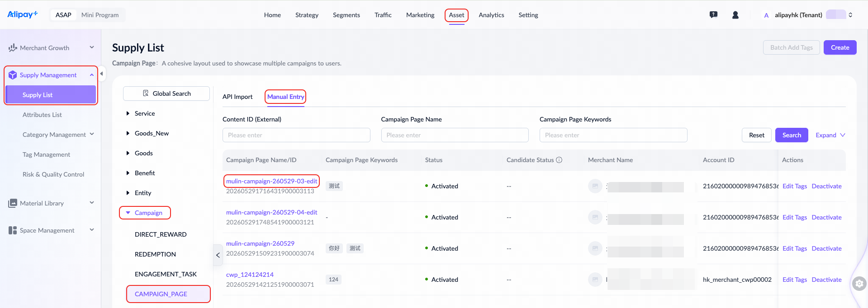
Task: Expand the Goods_New tree node
Action: pyautogui.click(x=128, y=133)
